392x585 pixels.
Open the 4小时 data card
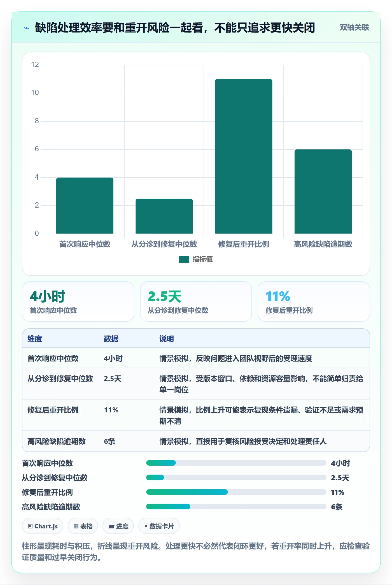(x=78, y=301)
